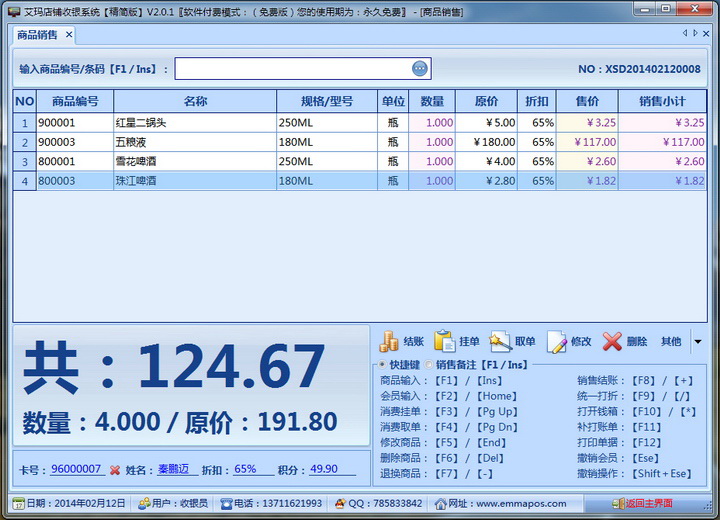The width and height of the screenshot is (720, 520).
Task: Click phone number 13711621993 in status bar
Action: coord(292,503)
